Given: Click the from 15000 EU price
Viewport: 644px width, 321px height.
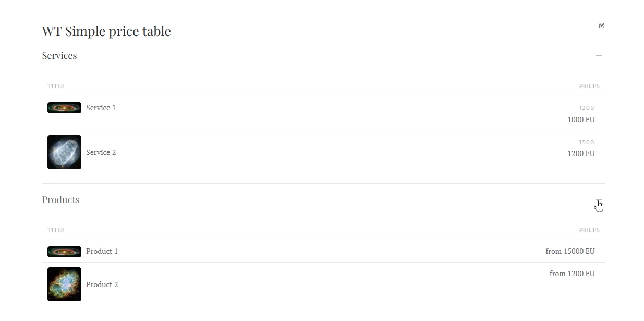Looking at the screenshot, I should [570, 251].
